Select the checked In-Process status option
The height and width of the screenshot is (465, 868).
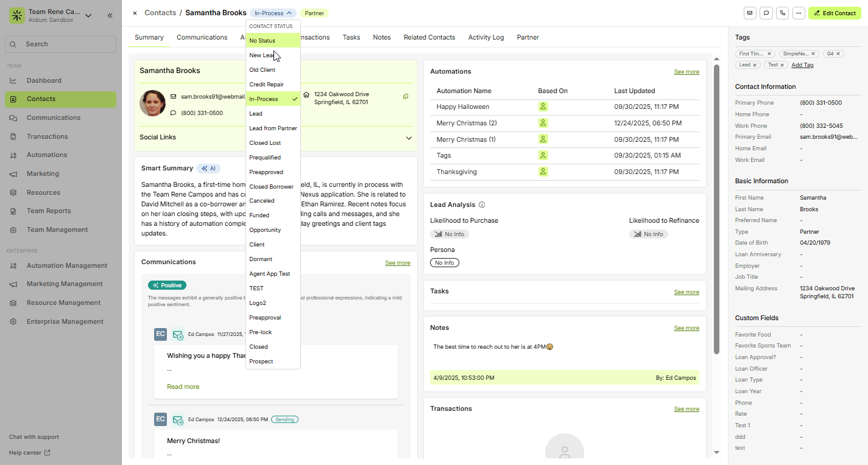pyautogui.click(x=273, y=99)
